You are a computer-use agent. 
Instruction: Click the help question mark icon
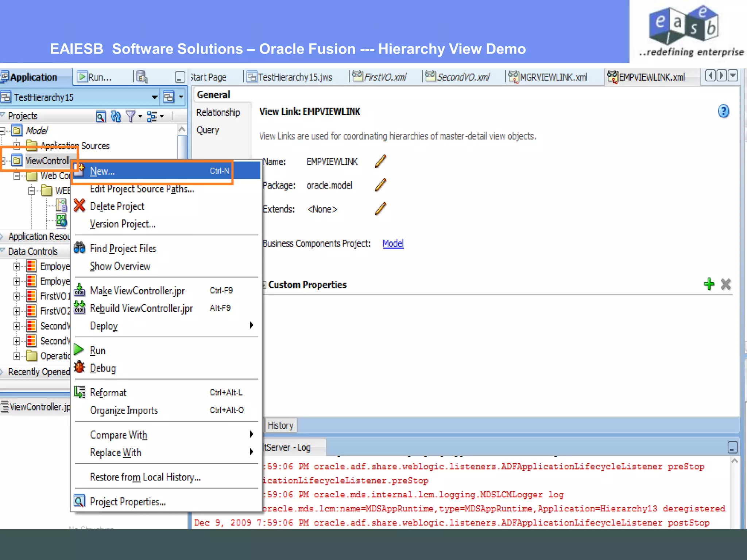click(x=723, y=111)
